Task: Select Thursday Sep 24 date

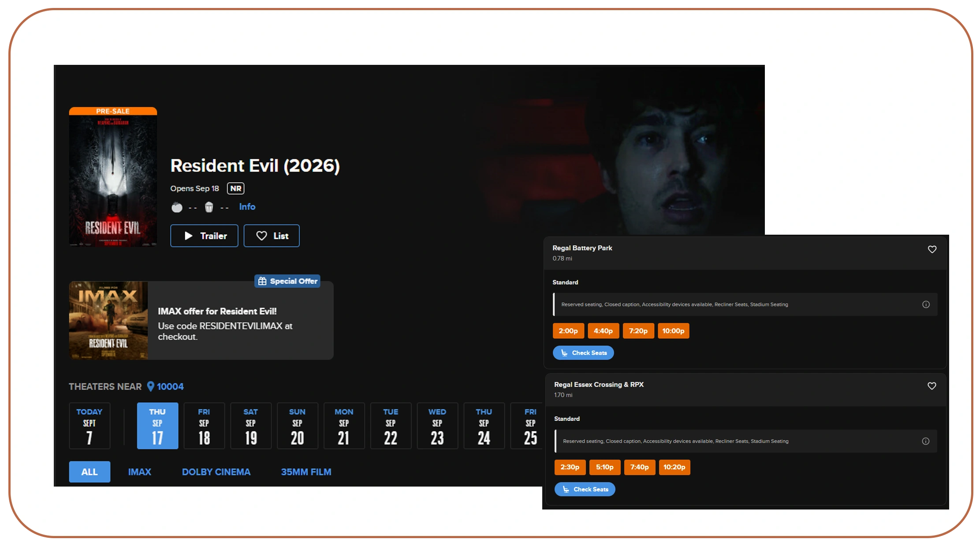Action: pyautogui.click(x=484, y=426)
